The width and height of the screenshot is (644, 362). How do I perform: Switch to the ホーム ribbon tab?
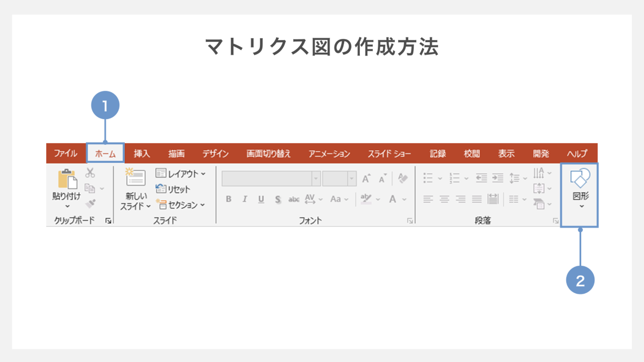[105, 153]
